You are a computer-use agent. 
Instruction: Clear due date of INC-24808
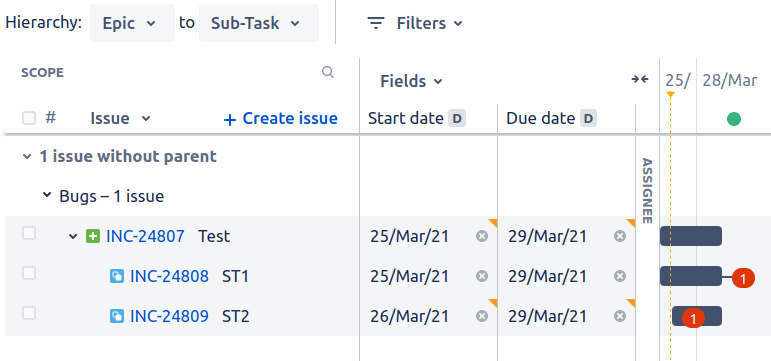click(x=620, y=276)
